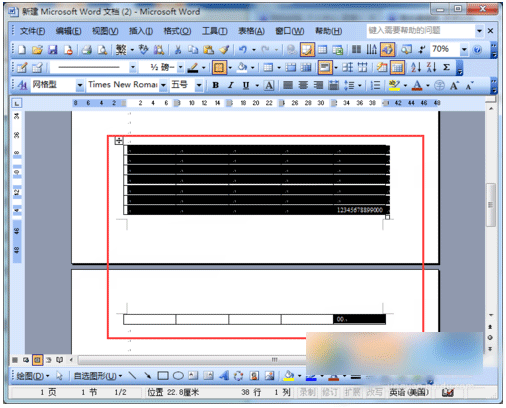Open the 视图(V) menu

tap(105, 31)
